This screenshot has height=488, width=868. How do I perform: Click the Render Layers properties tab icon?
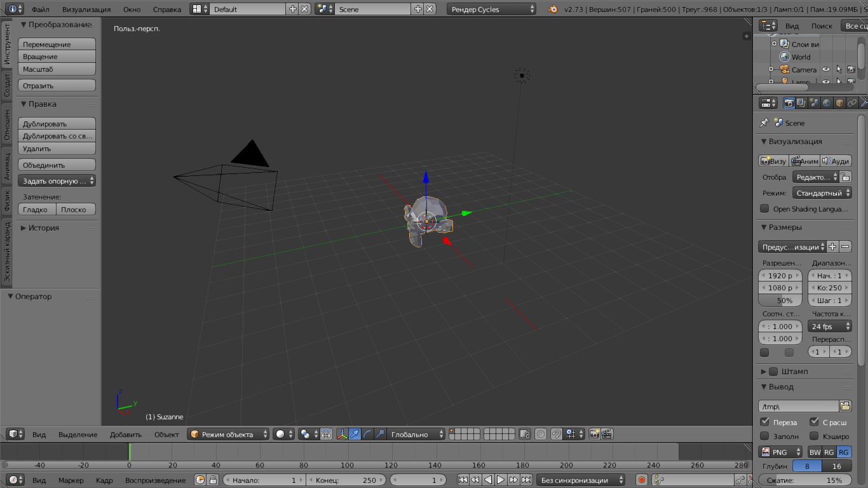tap(801, 103)
